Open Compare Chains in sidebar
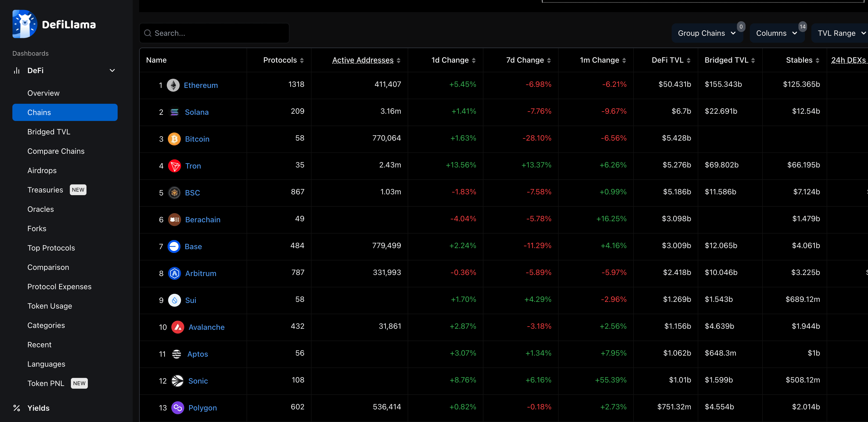The width and height of the screenshot is (868, 422). pos(56,151)
